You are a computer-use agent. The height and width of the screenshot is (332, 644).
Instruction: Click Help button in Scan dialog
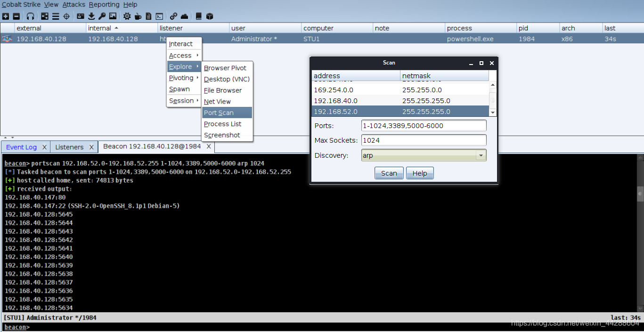[x=420, y=173]
